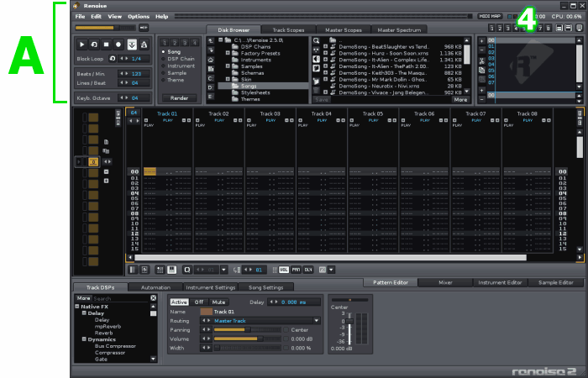Open the Automation tab
Image resolution: width=588 pixels, height=378 pixels.
click(x=155, y=287)
